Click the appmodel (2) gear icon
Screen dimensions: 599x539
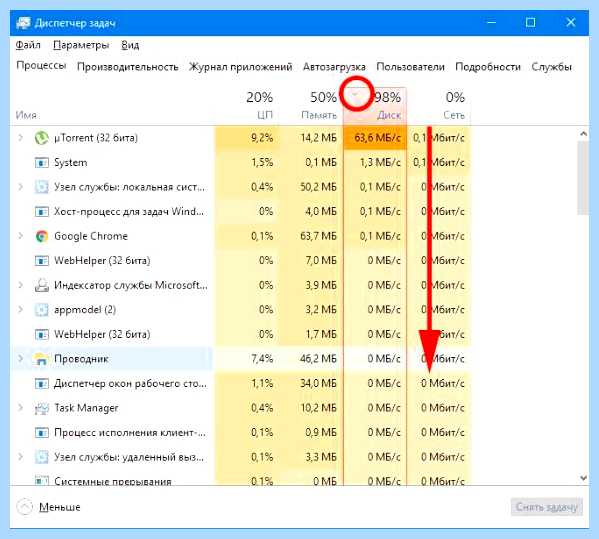(41, 310)
